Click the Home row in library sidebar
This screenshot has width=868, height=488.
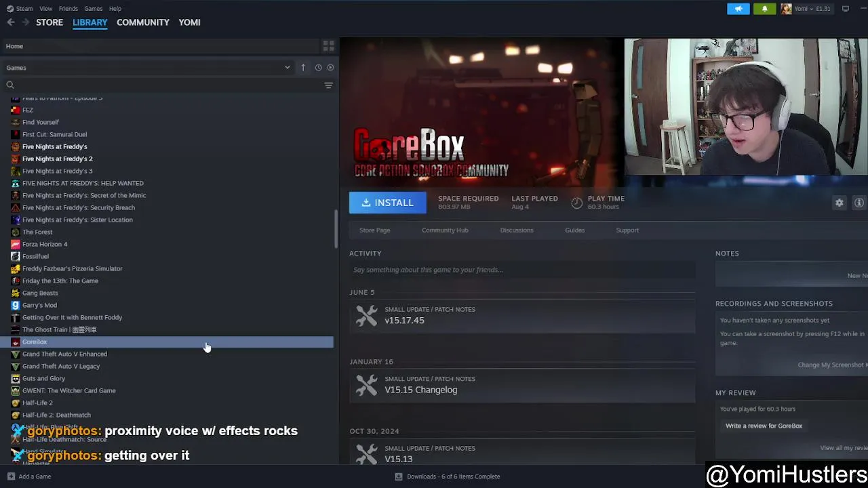(x=161, y=46)
